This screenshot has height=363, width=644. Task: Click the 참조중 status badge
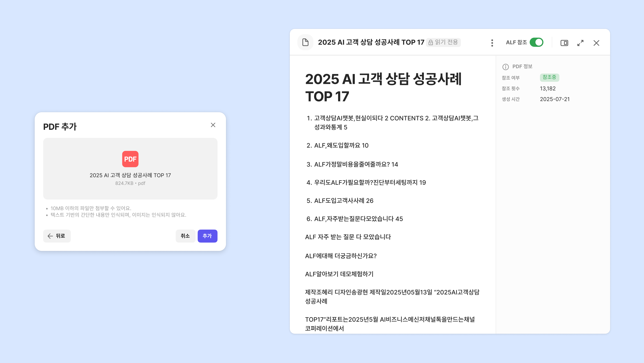549,77
